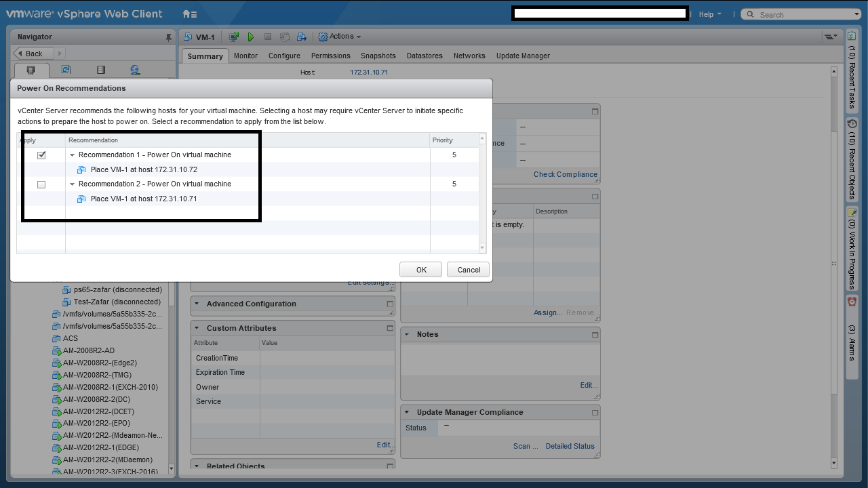Open the Help dropdown menu

(x=709, y=14)
